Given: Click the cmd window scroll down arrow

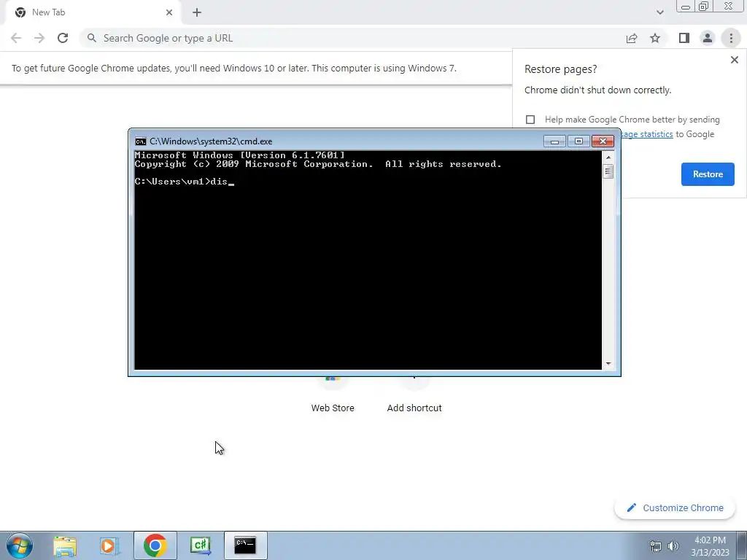Looking at the screenshot, I should (x=608, y=364).
